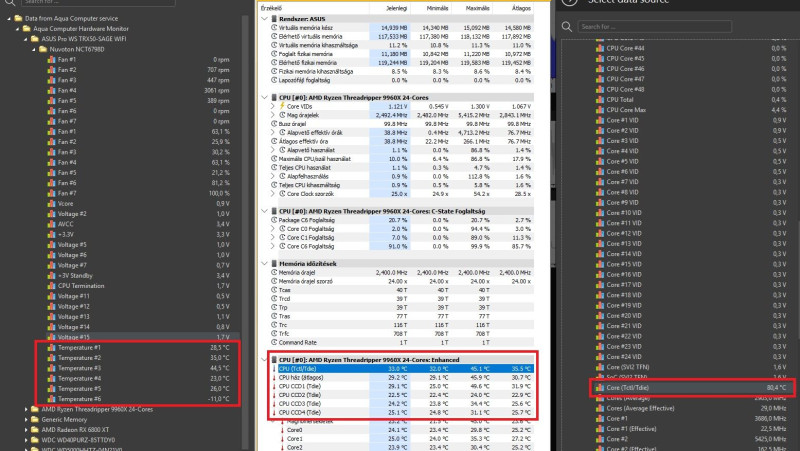
Task: Click the icon beside CPU Termination
Action: tap(51, 286)
